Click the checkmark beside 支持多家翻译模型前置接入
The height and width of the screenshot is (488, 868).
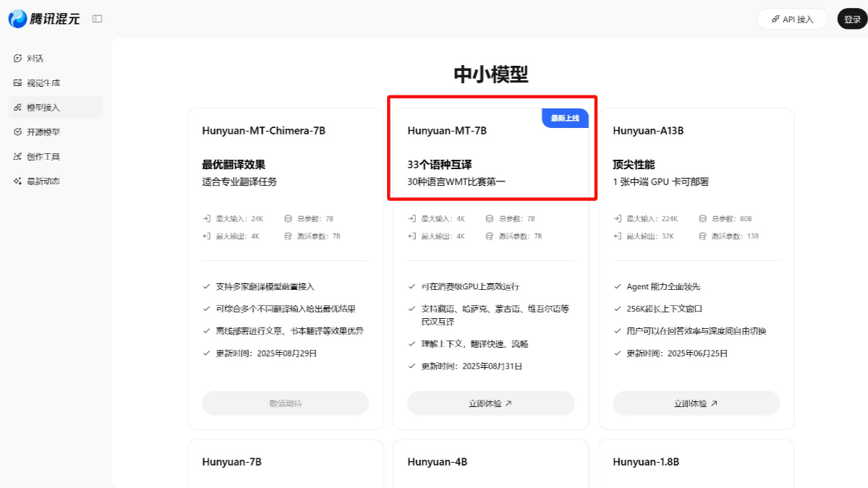[207, 286]
